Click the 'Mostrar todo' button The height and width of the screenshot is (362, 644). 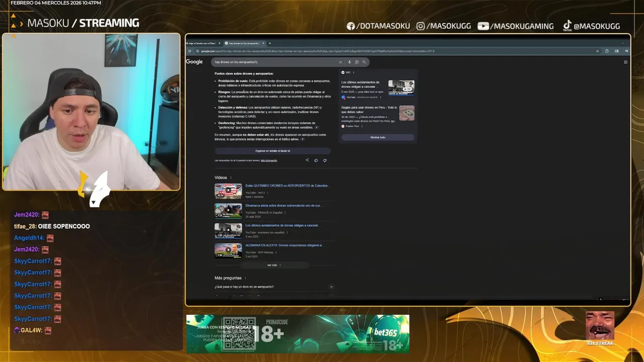[x=378, y=137]
